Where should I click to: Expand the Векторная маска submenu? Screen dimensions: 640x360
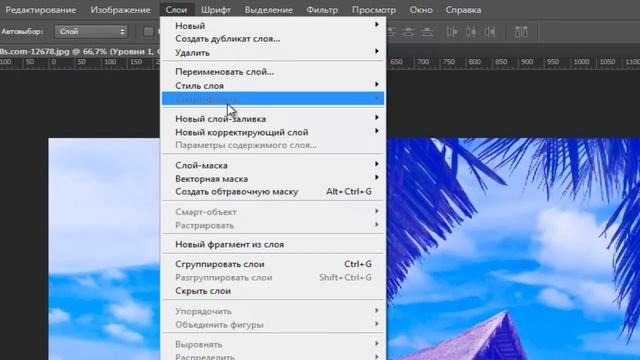coord(273,179)
